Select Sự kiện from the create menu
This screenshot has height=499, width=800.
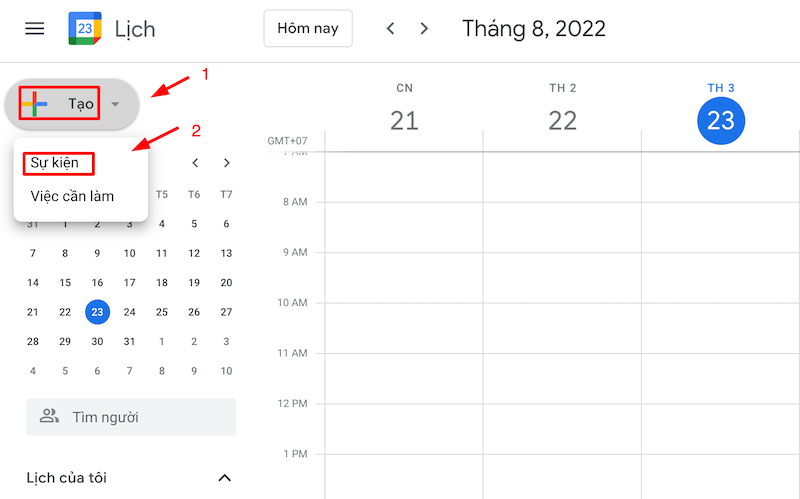click(x=55, y=163)
